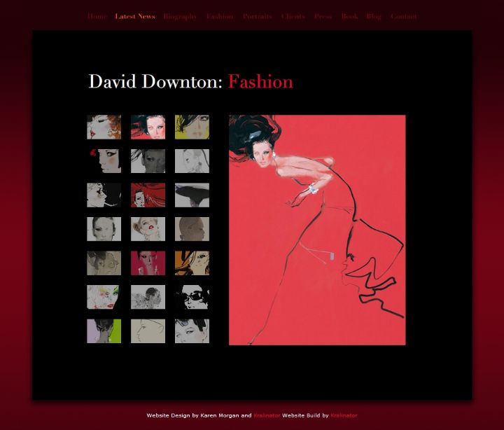
Task: Open the wide black hat thumbnail
Action: 192,195
